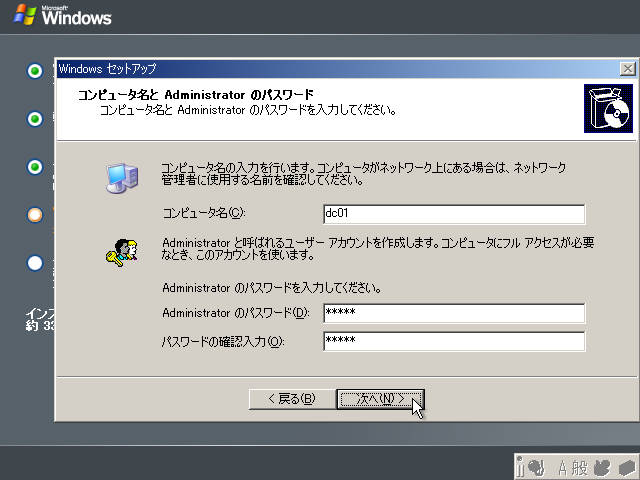Close the Windows セットアップ dialog

[627, 69]
